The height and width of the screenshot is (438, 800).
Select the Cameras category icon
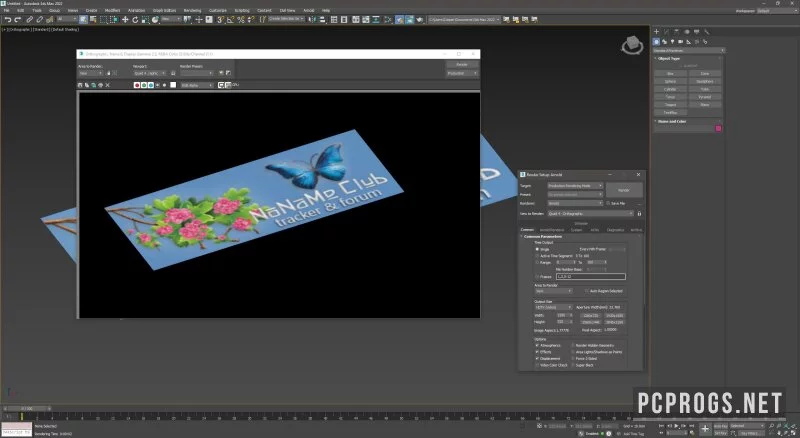(681, 42)
